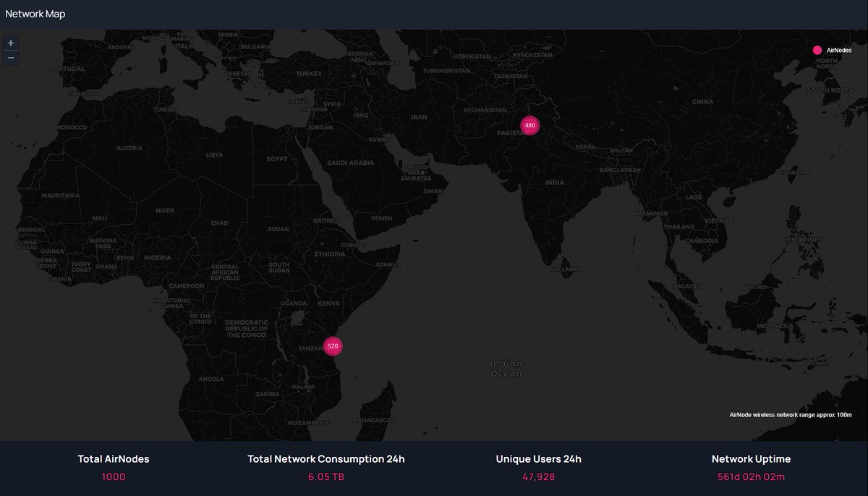Click the AirNodes legend label
This screenshot has width=868, height=496.
(839, 50)
